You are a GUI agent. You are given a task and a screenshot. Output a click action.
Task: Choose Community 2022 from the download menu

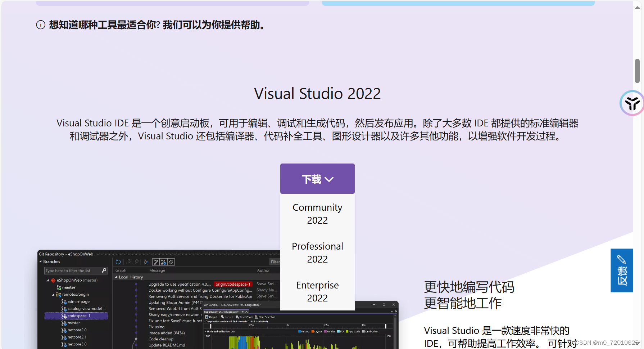click(x=317, y=214)
